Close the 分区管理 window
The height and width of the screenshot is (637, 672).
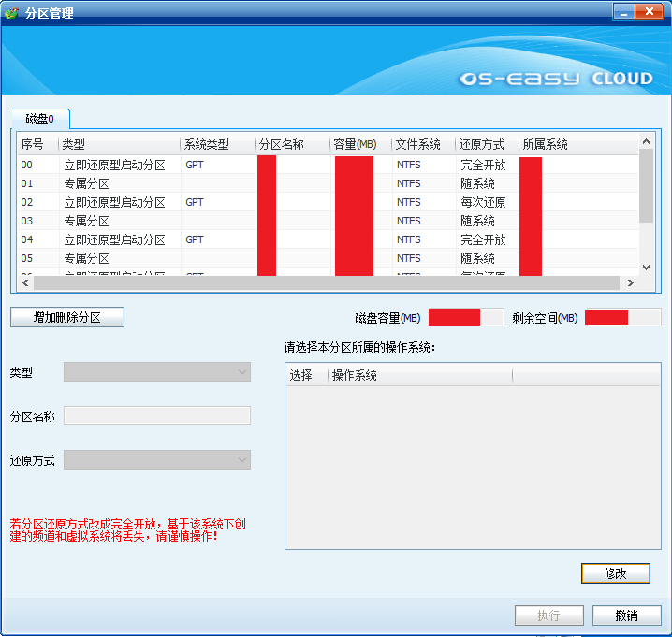[650, 11]
